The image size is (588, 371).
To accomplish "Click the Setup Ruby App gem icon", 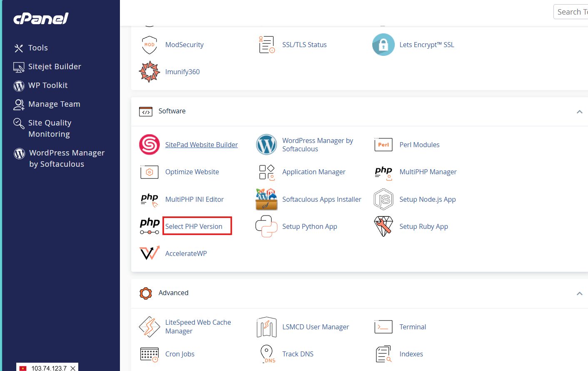I will tap(384, 226).
